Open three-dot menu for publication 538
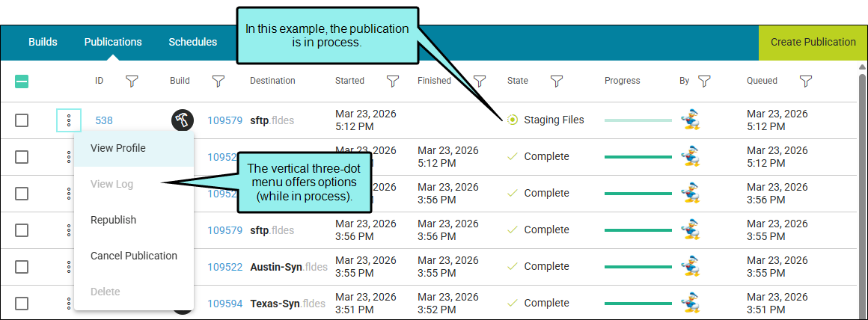Viewport: 868px width, 320px height. (69, 120)
